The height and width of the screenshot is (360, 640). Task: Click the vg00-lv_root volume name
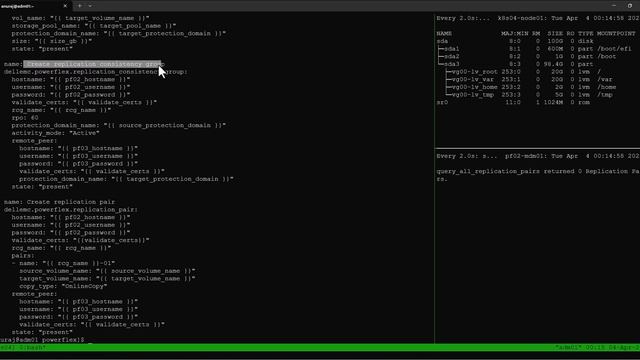click(475, 72)
